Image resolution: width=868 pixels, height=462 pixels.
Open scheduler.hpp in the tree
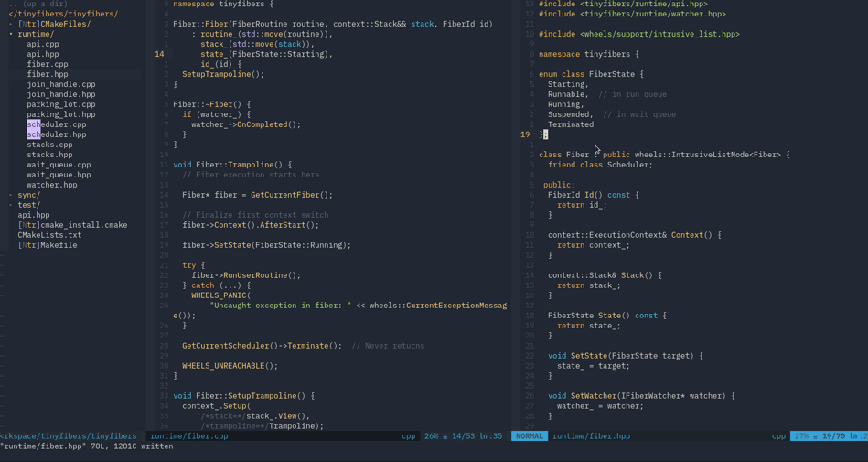click(57, 134)
